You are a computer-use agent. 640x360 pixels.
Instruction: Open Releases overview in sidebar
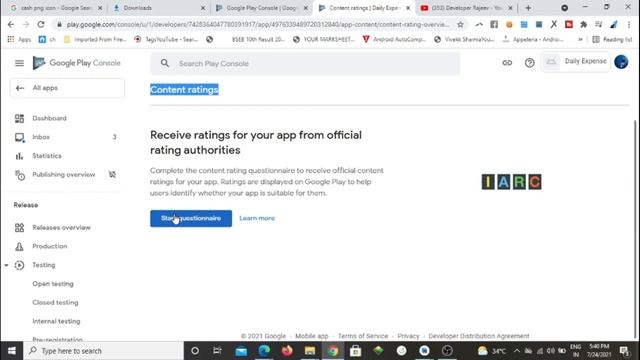62,228
